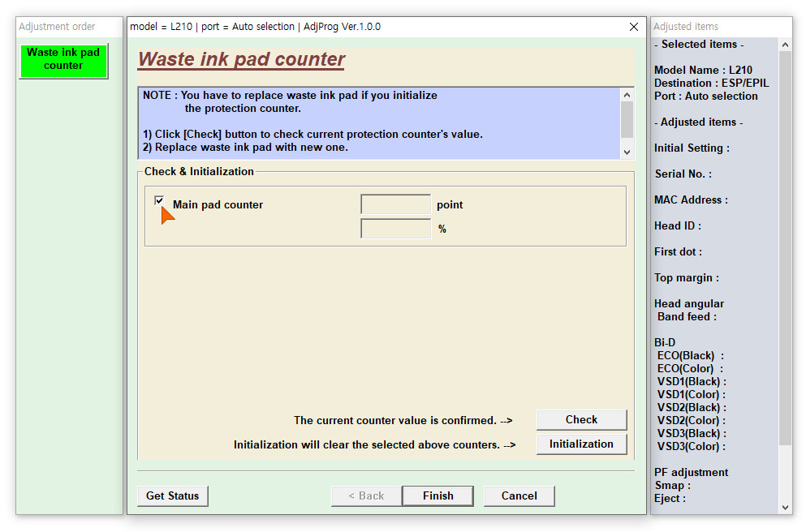Close the AdjProg window
This screenshot has width=806, height=532.
634,27
